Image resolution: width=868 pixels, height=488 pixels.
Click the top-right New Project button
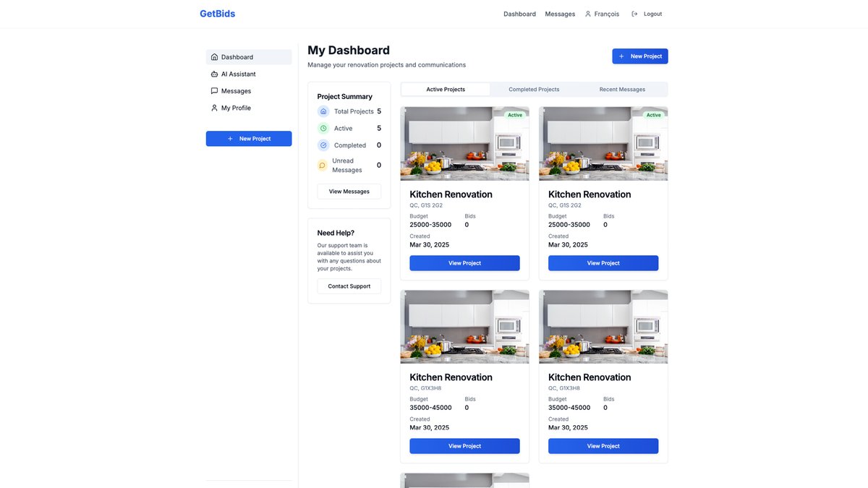point(640,56)
